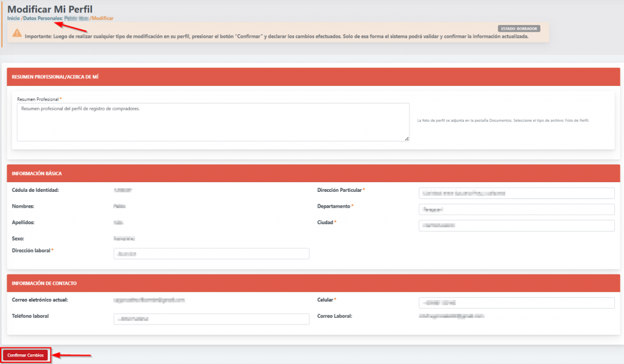Click the Apellidos label
The height and width of the screenshot is (364, 624).
pos(23,222)
